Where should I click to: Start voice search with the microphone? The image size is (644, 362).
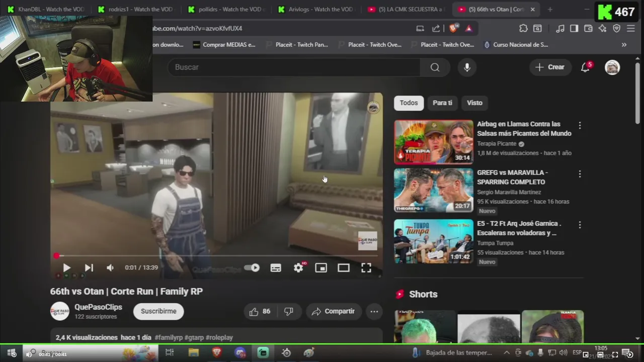[x=467, y=67]
